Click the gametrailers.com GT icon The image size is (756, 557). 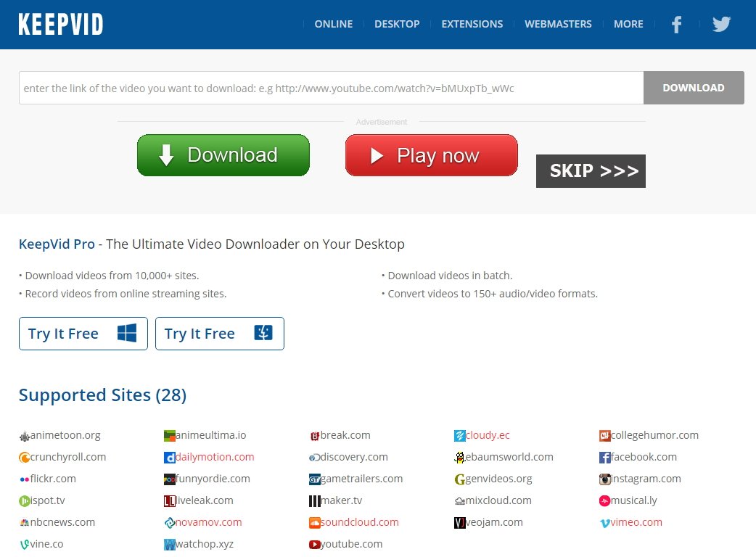(315, 479)
